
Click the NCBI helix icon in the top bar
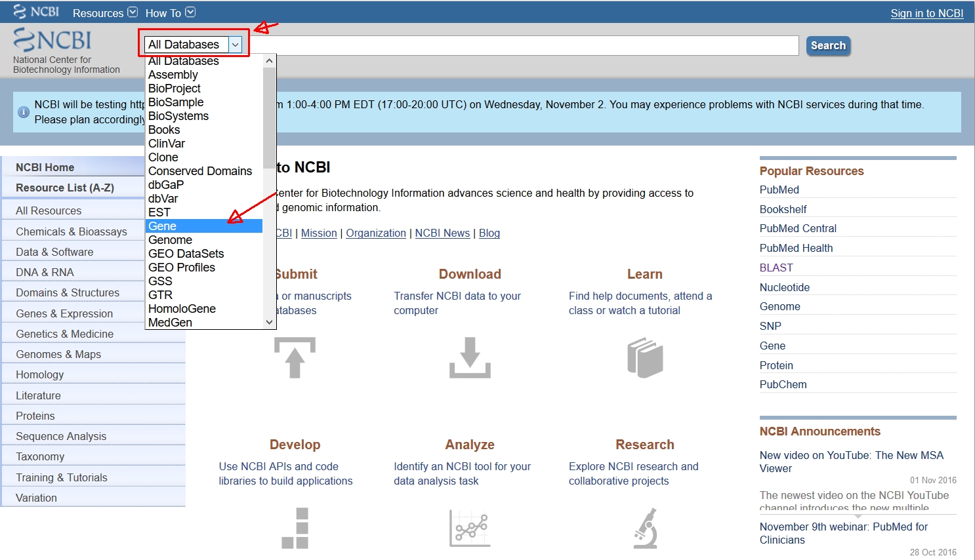click(20, 12)
